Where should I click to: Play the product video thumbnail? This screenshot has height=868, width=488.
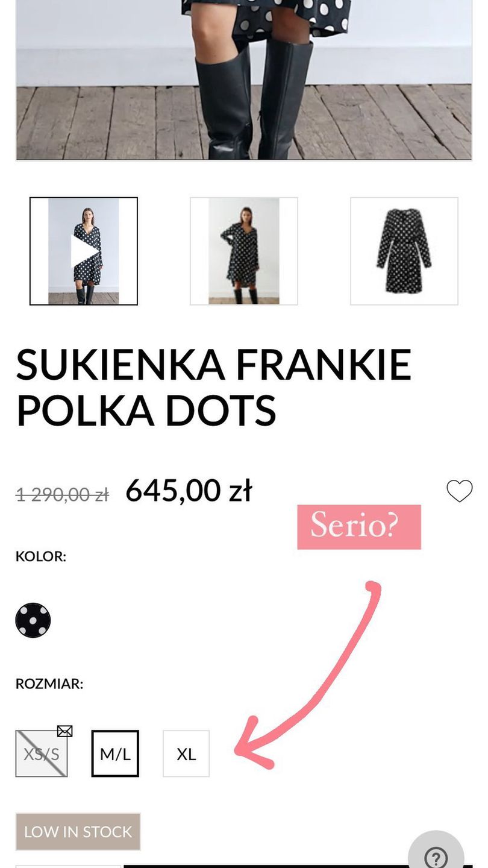(x=84, y=251)
